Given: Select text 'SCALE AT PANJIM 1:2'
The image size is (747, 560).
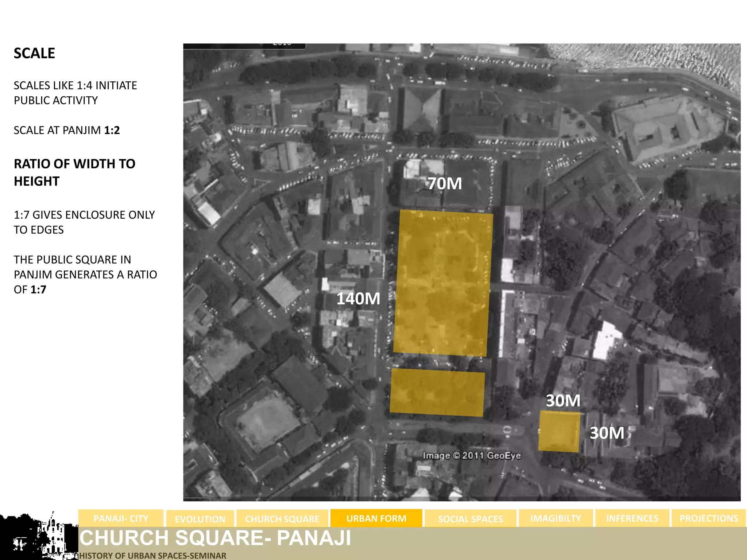Looking at the screenshot, I should [x=67, y=130].
